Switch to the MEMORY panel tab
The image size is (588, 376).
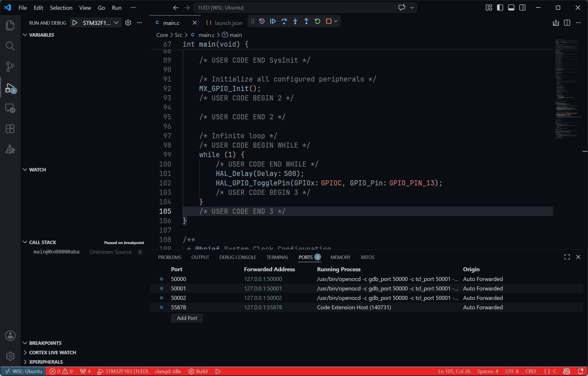click(340, 257)
